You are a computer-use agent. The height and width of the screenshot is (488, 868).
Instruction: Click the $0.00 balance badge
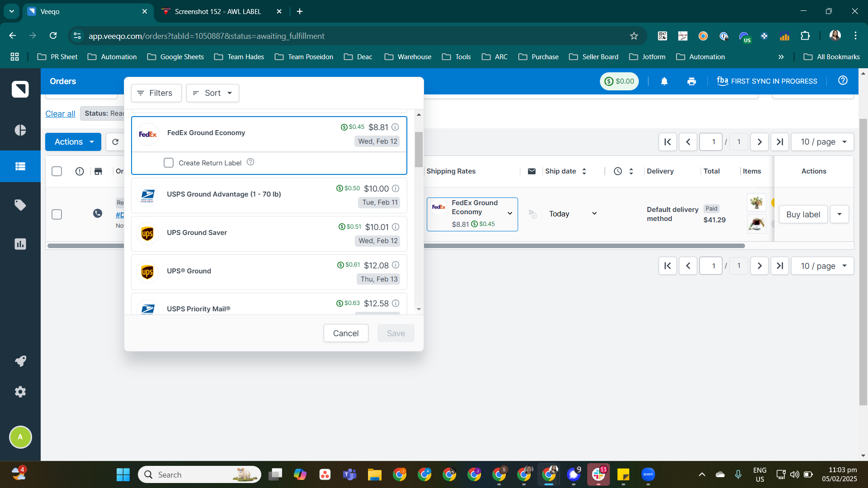tap(619, 81)
